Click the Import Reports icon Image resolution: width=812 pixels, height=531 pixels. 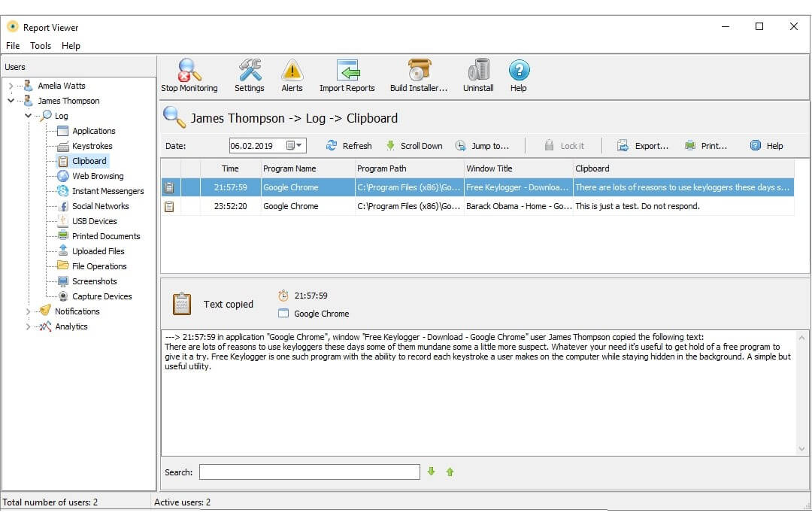coord(347,71)
